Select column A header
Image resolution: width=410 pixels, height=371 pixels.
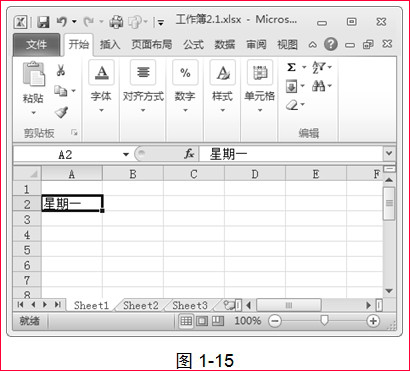[x=71, y=174]
